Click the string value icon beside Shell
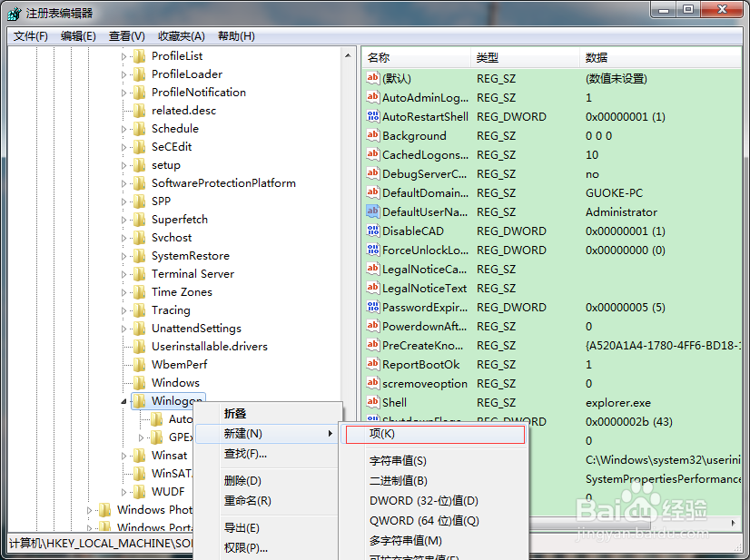This screenshot has width=750, height=560. coord(372,402)
